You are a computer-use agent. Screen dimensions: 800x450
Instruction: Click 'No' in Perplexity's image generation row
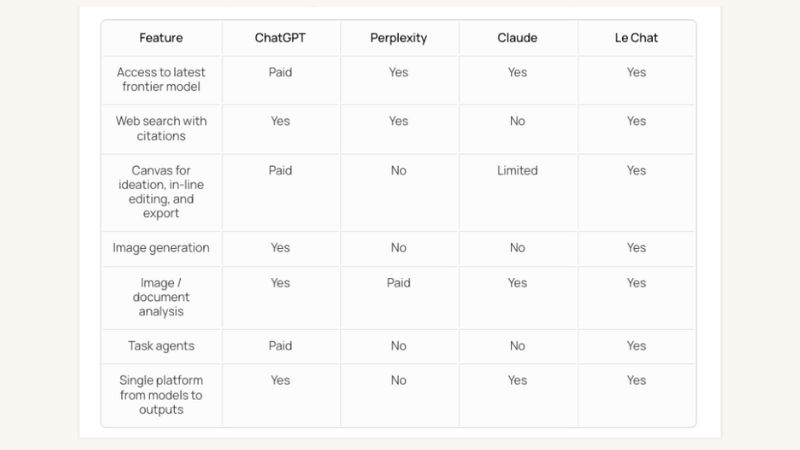(x=399, y=248)
